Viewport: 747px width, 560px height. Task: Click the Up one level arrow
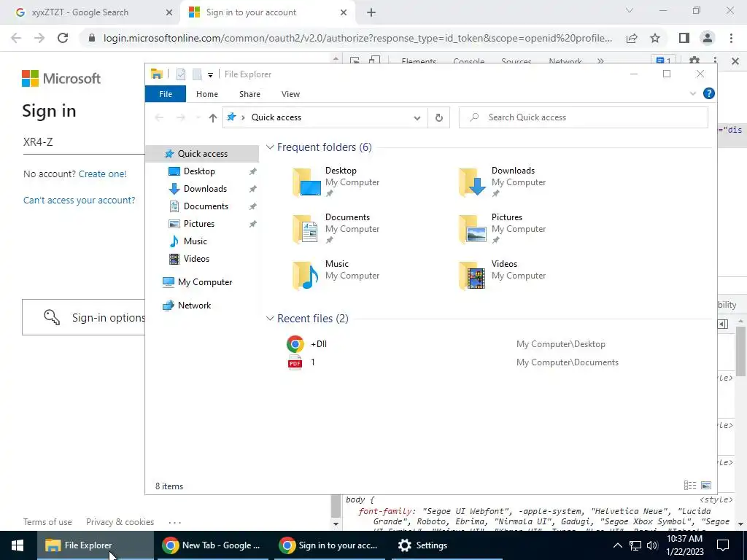click(213, 117)
